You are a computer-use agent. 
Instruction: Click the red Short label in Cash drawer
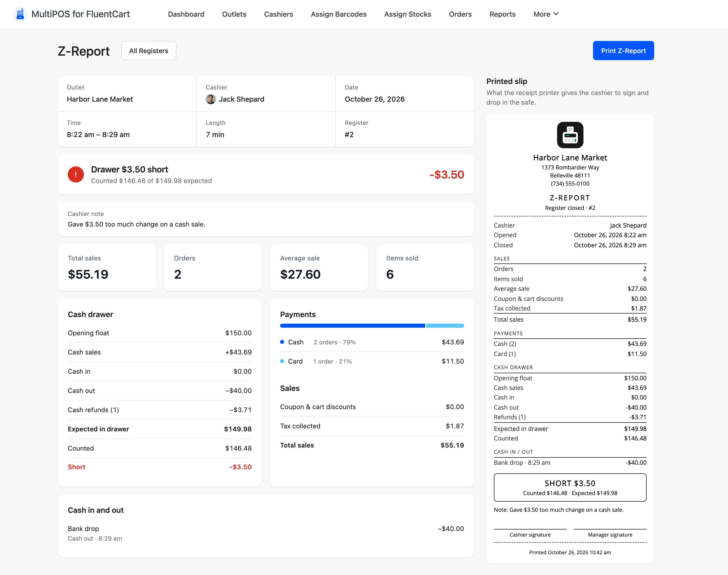pos(76,467)
